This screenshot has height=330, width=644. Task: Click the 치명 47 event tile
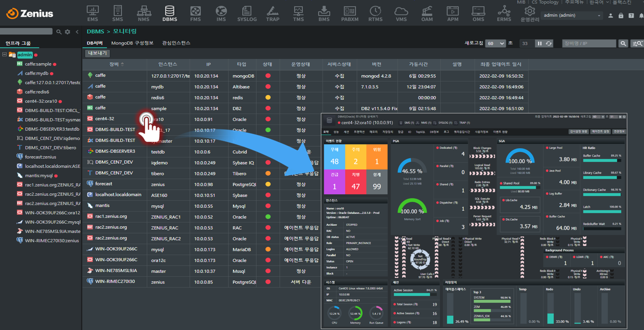(x=356, y=181)
